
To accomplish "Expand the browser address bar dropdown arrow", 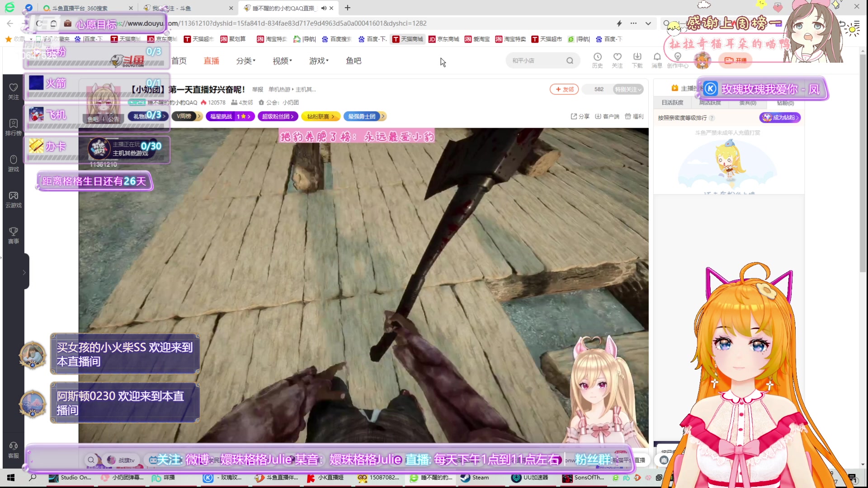I will coord(648,23).
